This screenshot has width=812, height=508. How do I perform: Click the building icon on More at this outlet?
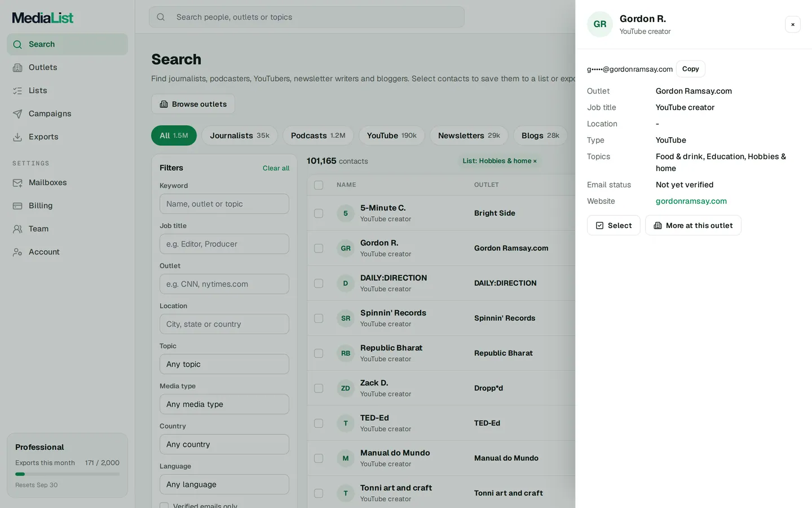coord(657,226)
